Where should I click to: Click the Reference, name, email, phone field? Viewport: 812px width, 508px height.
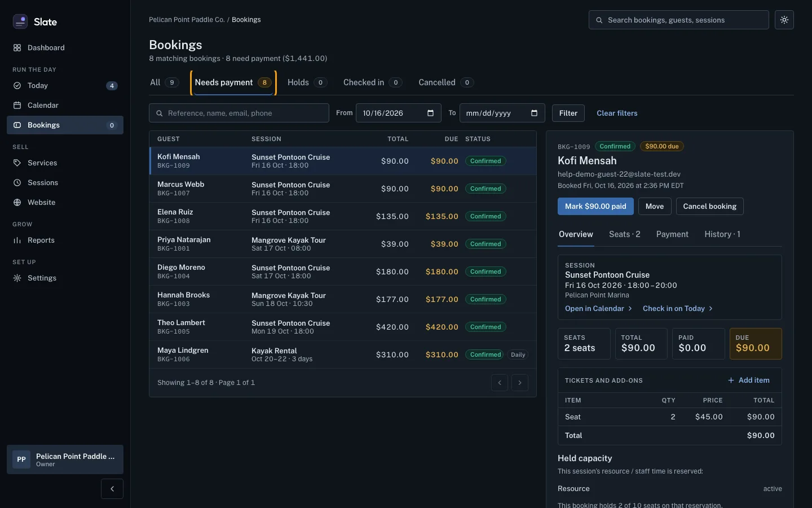[239, 113]
